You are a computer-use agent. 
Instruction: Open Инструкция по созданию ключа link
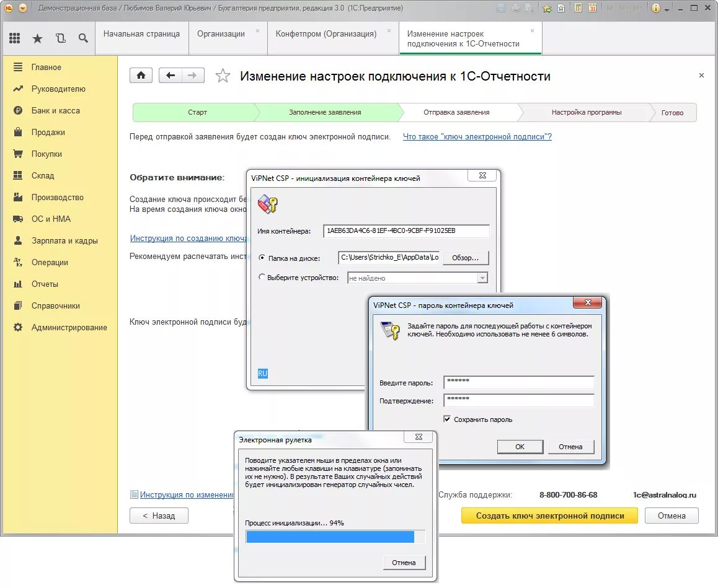tap(188, 238)
